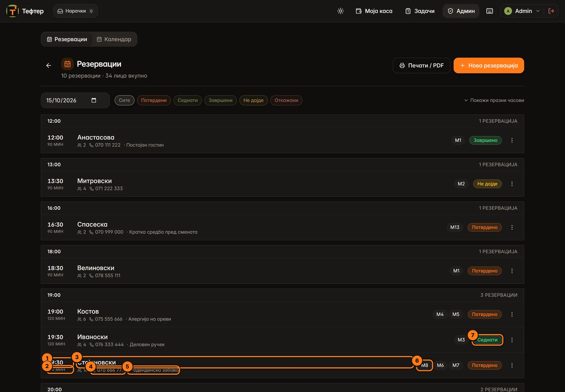The height and width of the screenshot is (392, 565).
Task: Switch to the Календар tab
Action: click(114, 39)
